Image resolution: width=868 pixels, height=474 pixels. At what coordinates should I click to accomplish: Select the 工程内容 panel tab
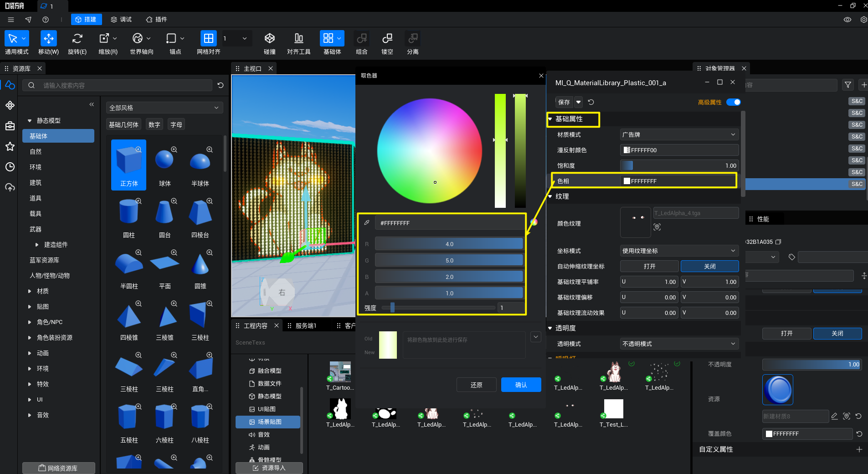point(256,326)
